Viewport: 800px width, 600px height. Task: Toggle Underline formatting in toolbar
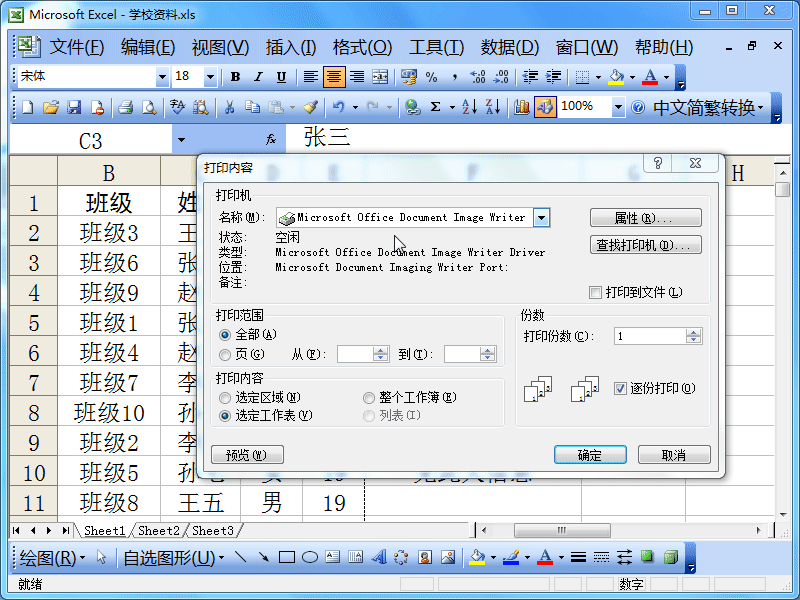coord(281,77)
